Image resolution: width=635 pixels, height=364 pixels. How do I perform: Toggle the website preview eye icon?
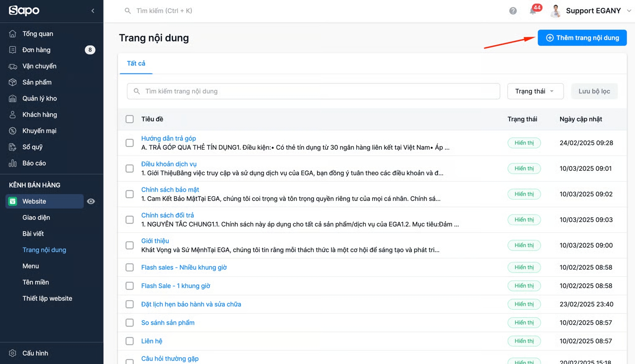coord(91,202)
